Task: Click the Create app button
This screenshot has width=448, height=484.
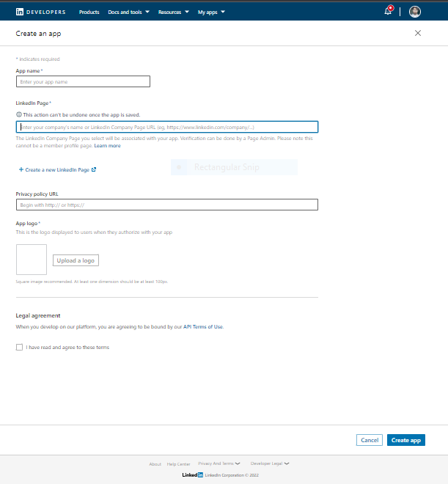Action: click(406, 440)
